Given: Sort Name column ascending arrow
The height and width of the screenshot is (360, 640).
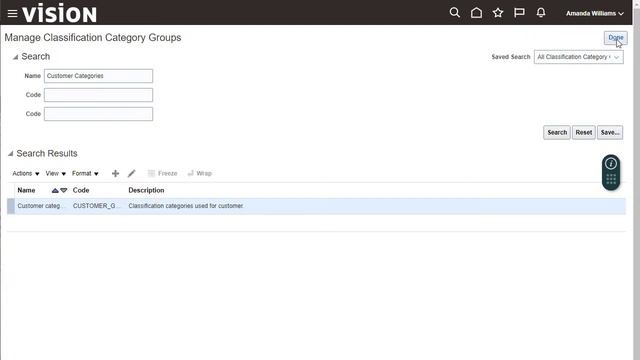Looking at the screenshot, I should (55, 190).
